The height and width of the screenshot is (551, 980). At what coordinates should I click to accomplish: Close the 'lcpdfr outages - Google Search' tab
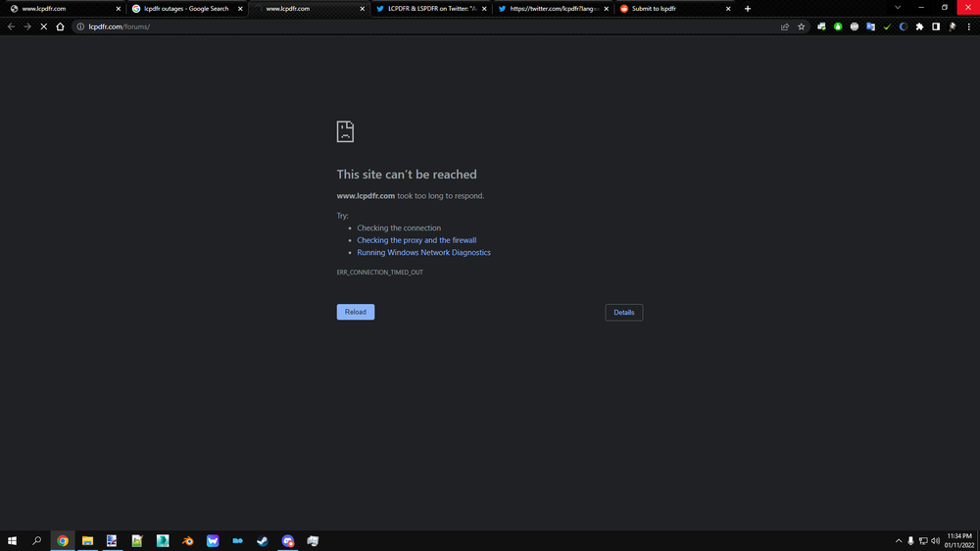(240, 9)
